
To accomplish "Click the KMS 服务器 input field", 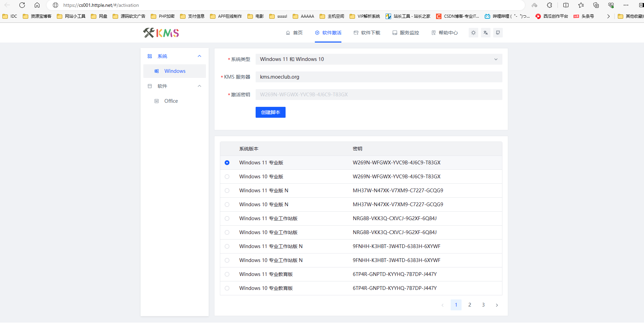I will pos(379,77).
